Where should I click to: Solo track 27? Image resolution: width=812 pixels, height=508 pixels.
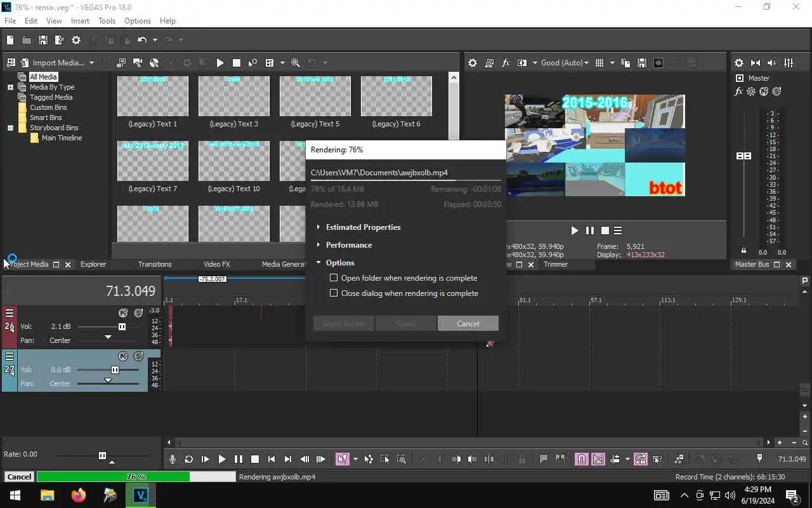click(138, 356)
